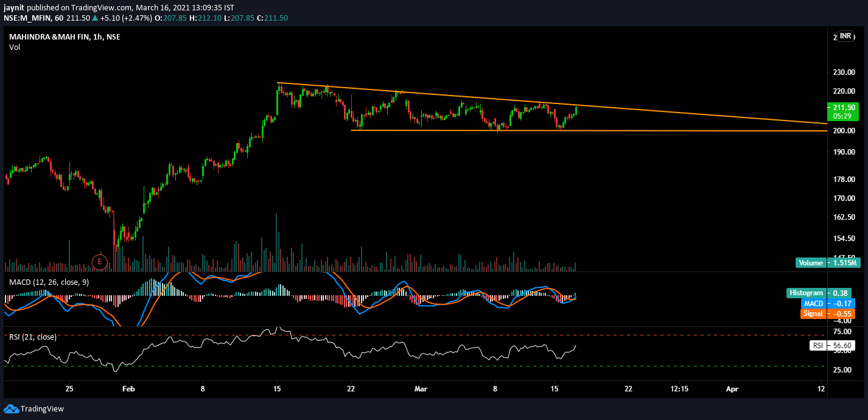Click 154.50 on the price axis
The width and height of the screenshot is (868, 420).
click(x=844, y=239)
